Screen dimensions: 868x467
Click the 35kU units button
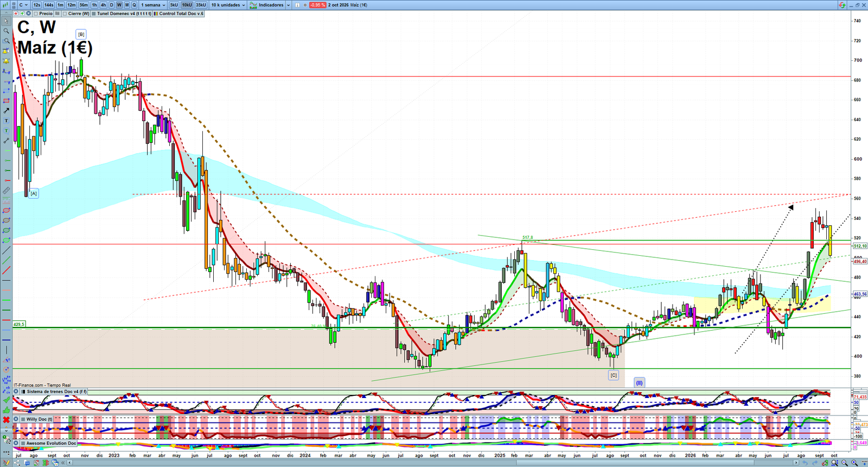pyautogui.click(x=201, y=5)
